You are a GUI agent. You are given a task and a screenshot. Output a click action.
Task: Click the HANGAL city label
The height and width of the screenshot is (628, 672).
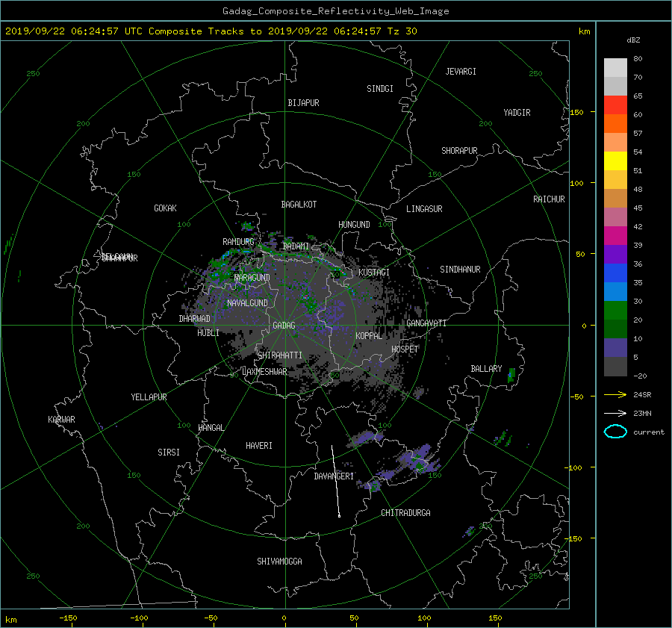click(211, 427)
